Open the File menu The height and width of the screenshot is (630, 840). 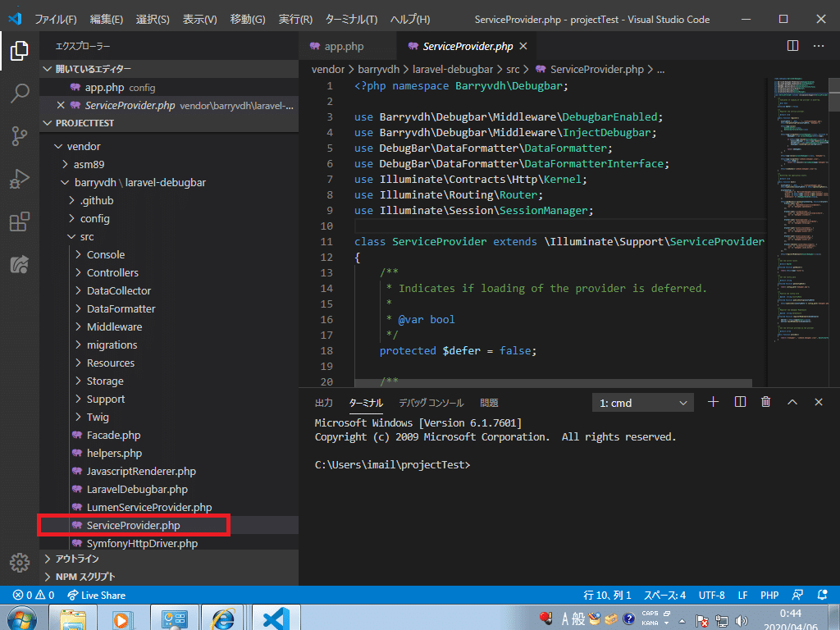pyautogui.click(x=56, y=20)
